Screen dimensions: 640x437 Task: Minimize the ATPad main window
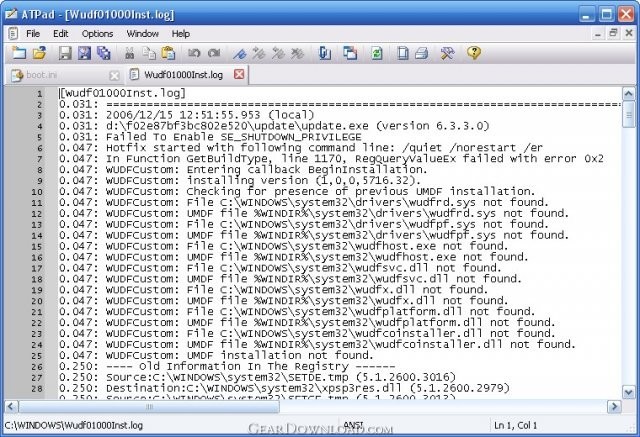click(x=587, y=14)
